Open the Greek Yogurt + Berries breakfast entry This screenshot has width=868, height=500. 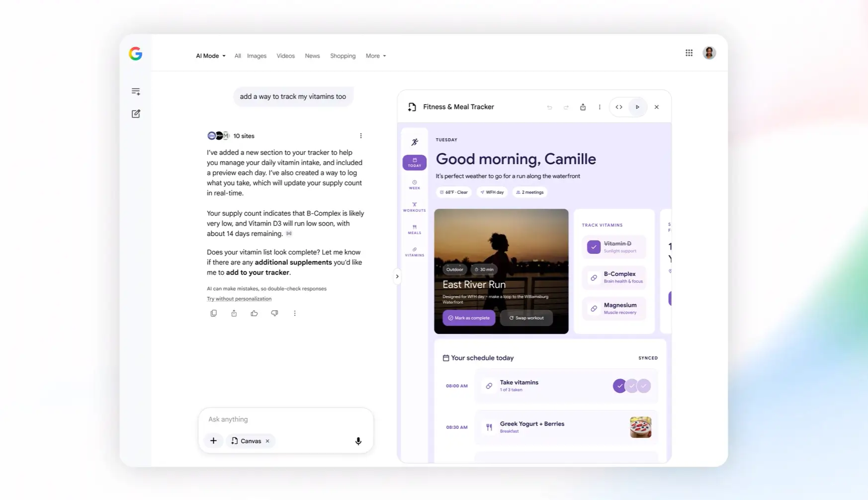point(566,427)
